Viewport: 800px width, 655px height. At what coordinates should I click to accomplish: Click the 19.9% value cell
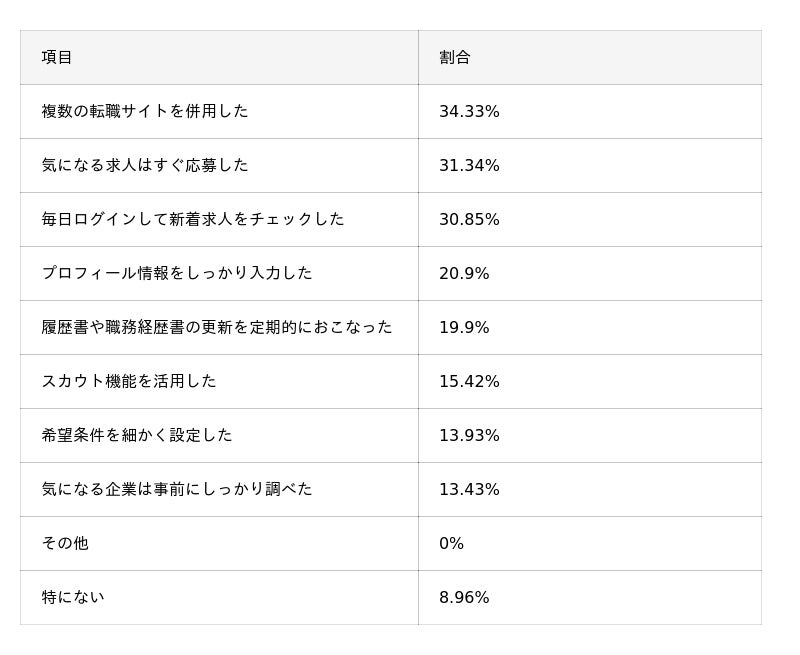(464, 328)
